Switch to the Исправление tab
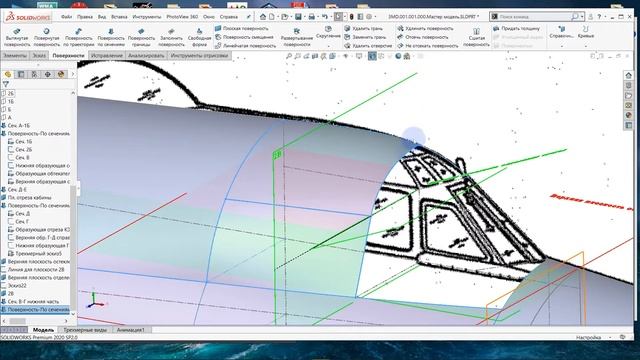640x360 pixels. 107,56
